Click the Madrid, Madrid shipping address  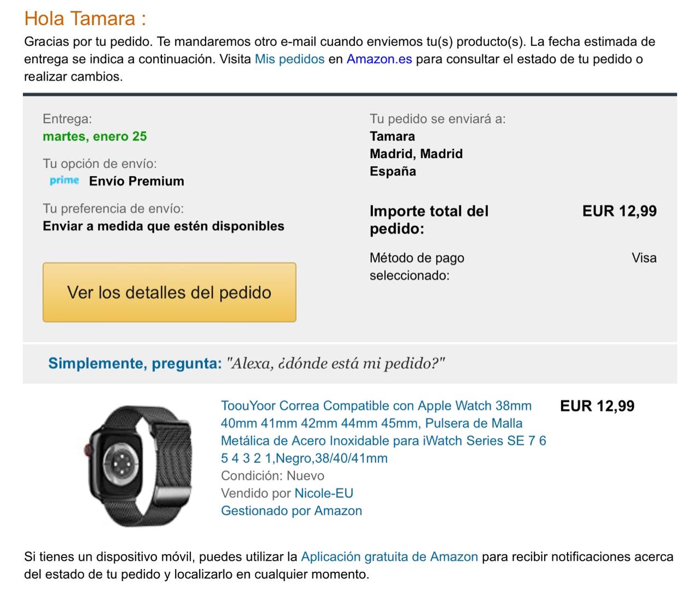tap(416, 154)
